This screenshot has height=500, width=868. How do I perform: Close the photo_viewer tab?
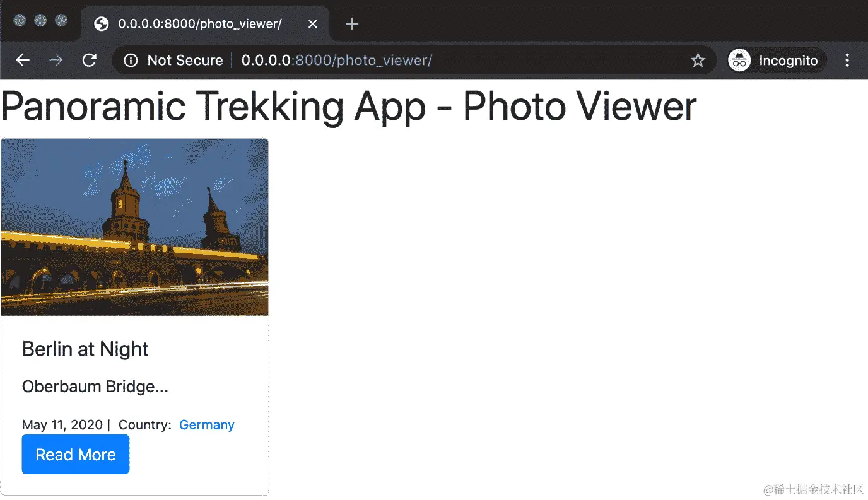point(312,24)
